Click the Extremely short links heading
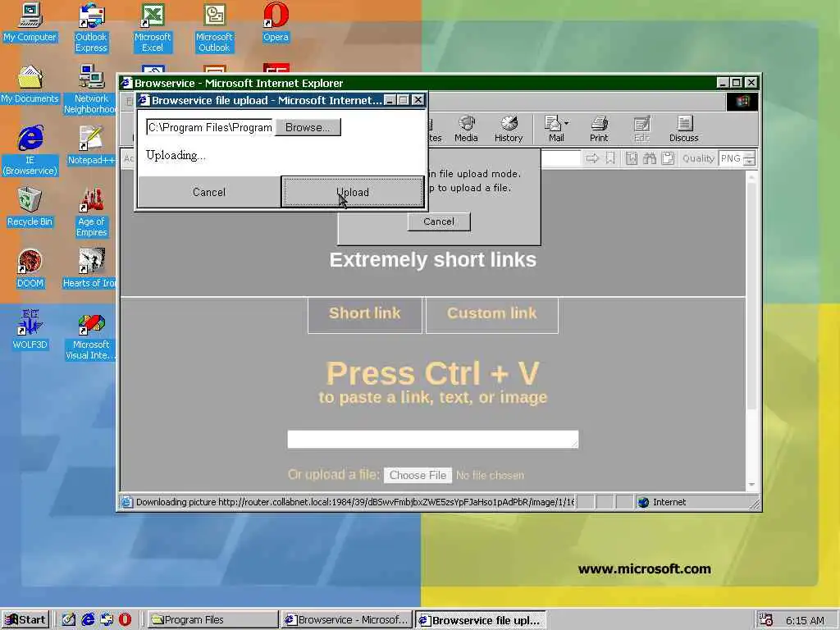The height and width of the screenshot is (630, 840). click(x=433, y=260)
